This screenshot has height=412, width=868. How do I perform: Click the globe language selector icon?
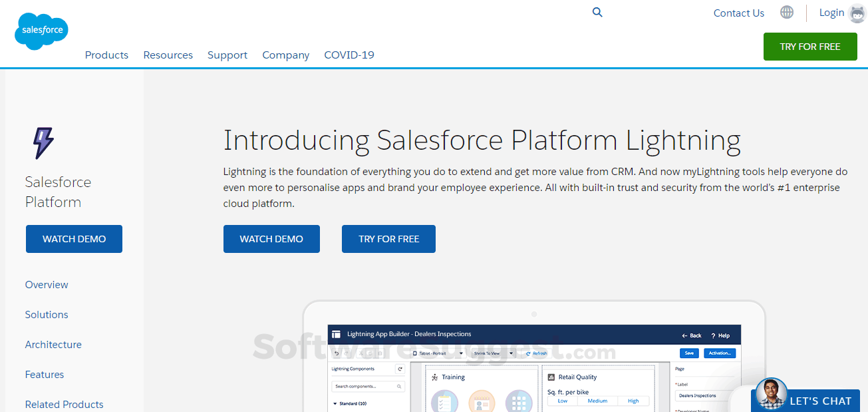click(787, 12)
